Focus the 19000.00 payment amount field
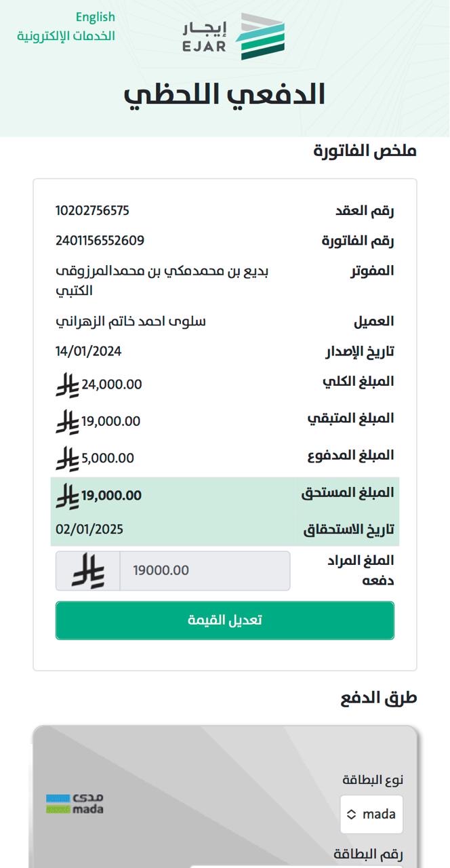450x868 pixels. point(203,570)
